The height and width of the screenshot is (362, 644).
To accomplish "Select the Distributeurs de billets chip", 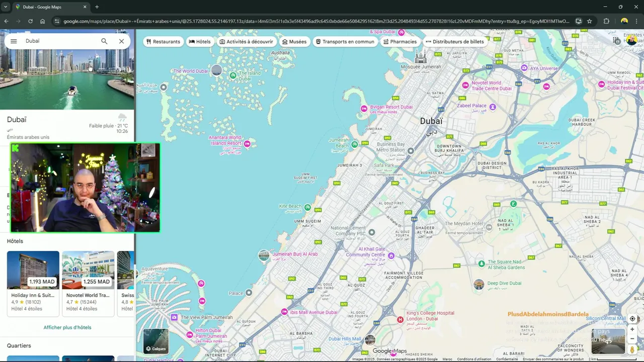I will click(455, 42).
